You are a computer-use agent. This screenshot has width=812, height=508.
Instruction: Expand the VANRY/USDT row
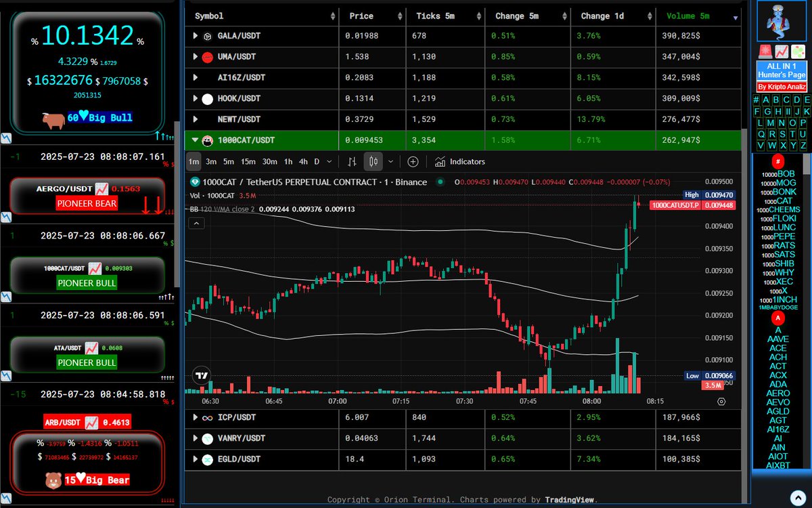[x=196, y=438]
